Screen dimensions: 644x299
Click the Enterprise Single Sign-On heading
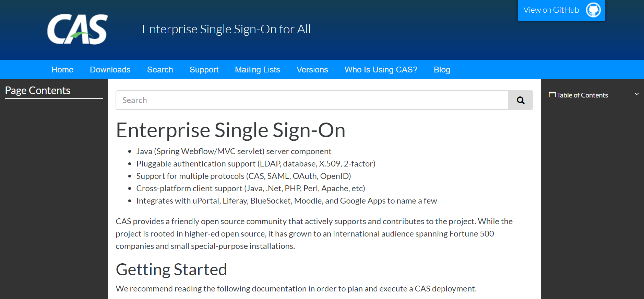(230, 130)
